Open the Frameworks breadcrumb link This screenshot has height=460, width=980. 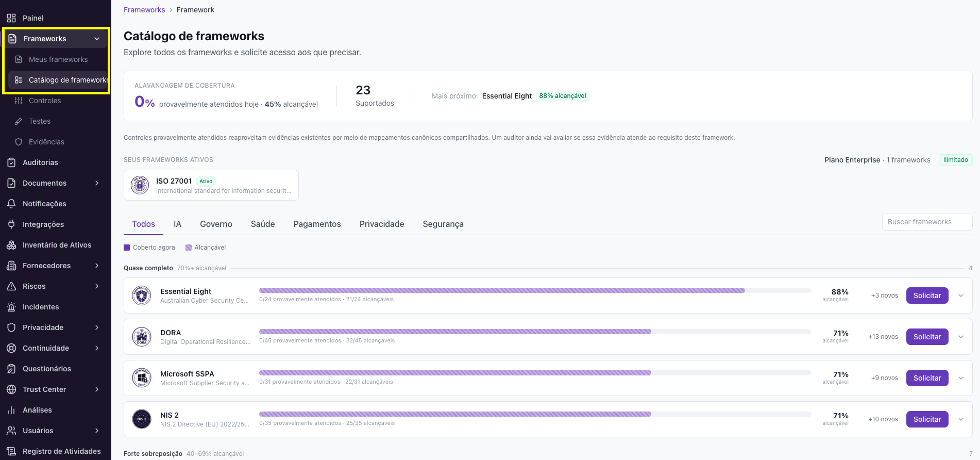pos(144,10)
